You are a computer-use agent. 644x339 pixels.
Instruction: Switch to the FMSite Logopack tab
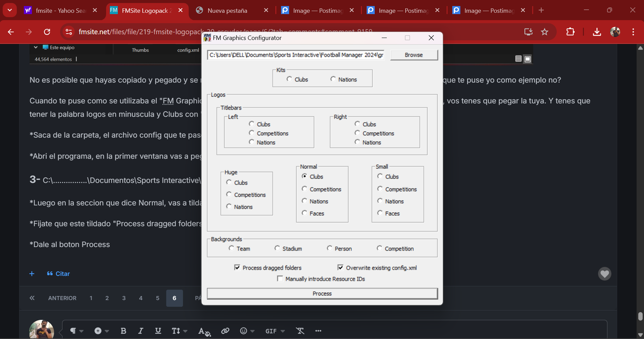tap(146, 10)
